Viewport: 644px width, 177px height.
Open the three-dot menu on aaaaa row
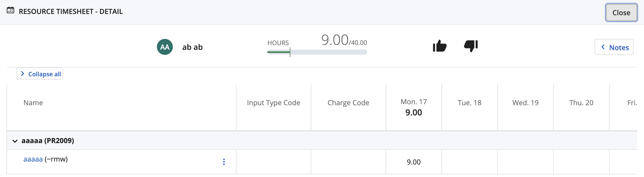pos(224,162)
